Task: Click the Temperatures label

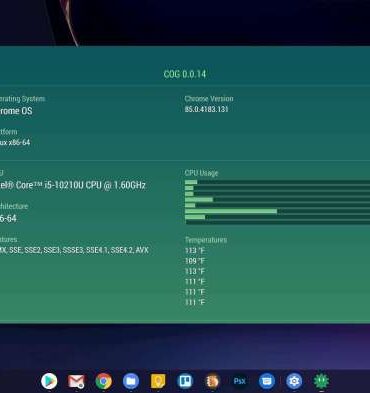Action: coord(206,240)
